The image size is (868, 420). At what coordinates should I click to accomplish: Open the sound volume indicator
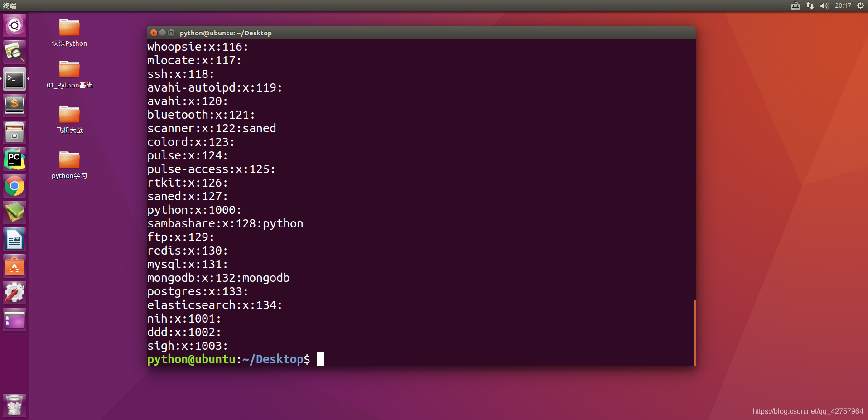coord(824,5)
